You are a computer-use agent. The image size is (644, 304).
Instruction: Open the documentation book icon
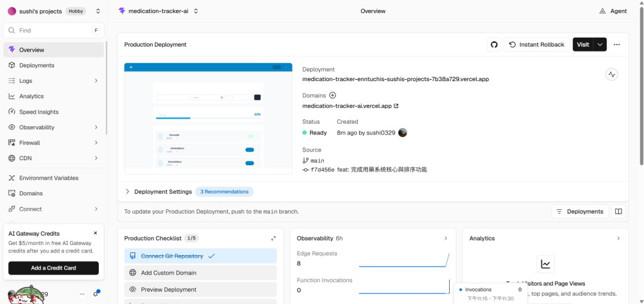pyautogui.click(x=619, y=212)
